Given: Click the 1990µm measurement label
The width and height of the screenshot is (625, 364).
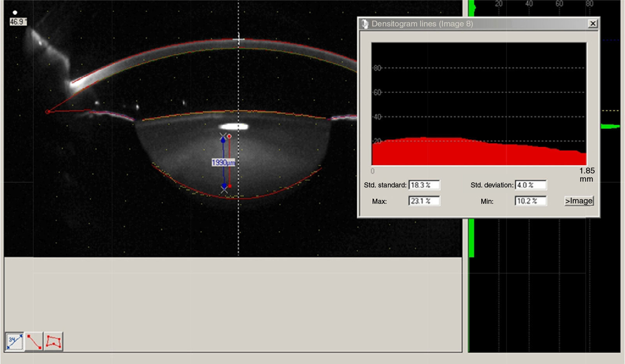Looking at the screenshot, I should coord(223,163).
